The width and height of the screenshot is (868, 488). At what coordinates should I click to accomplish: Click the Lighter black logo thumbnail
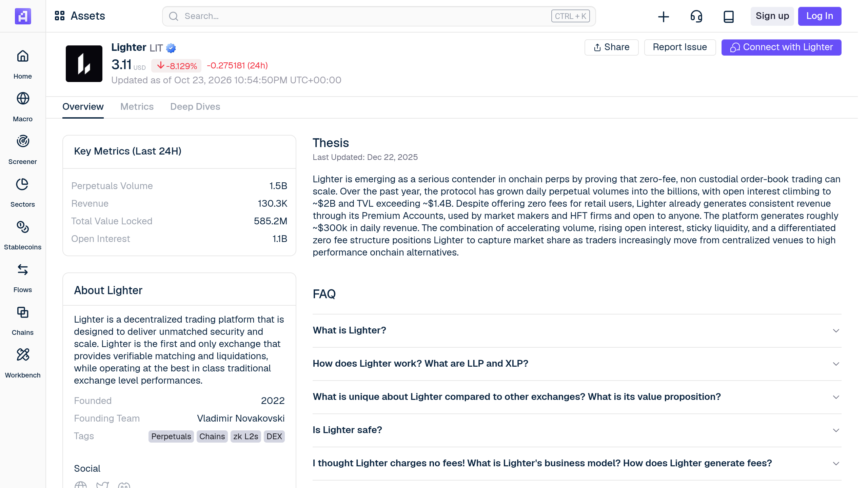[84, 64]
